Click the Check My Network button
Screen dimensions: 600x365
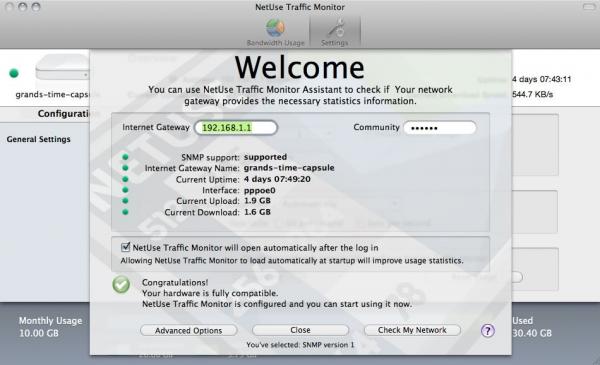coord(412,330)
